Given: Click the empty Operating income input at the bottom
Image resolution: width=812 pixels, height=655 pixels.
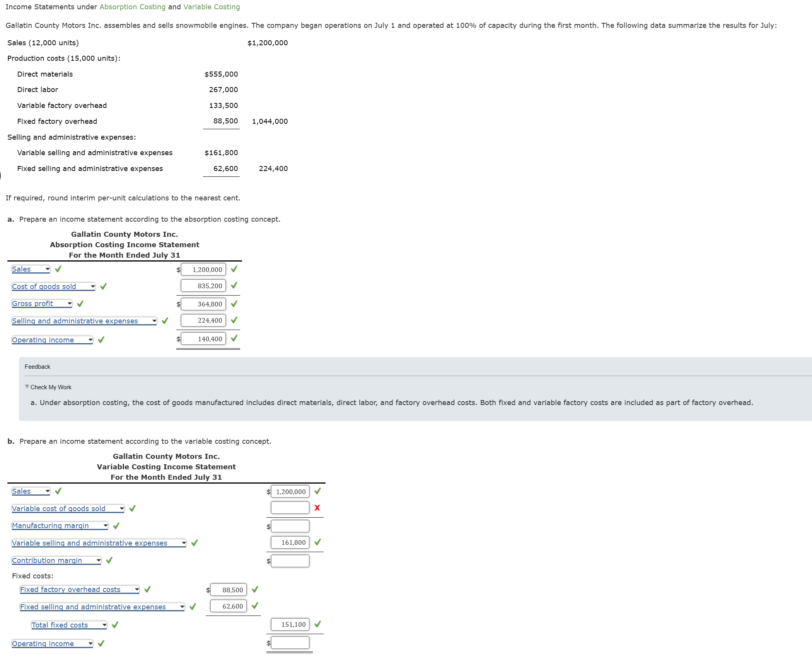Looking at the screenshot, I should pyautogui.click(x=290, y=642).
